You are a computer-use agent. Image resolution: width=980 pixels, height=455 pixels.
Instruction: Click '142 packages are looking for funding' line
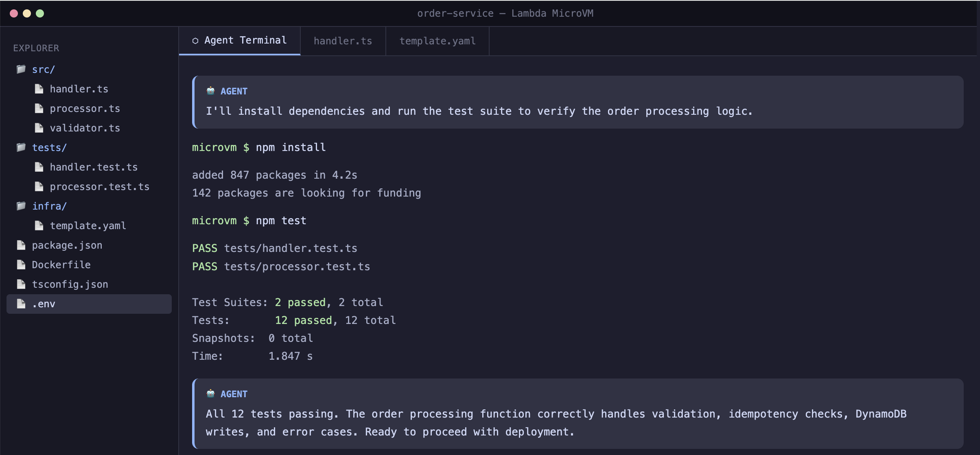[306, 193]
